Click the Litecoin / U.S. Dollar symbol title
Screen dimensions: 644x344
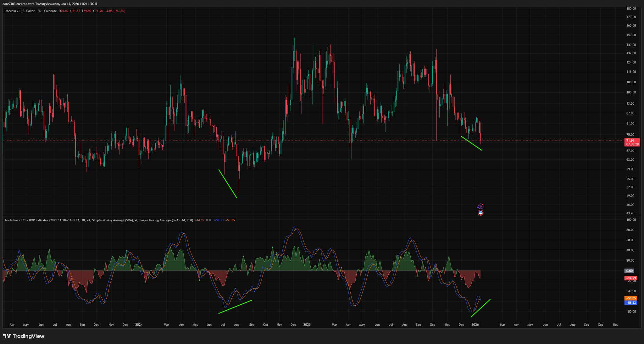(x=19, y=11)
